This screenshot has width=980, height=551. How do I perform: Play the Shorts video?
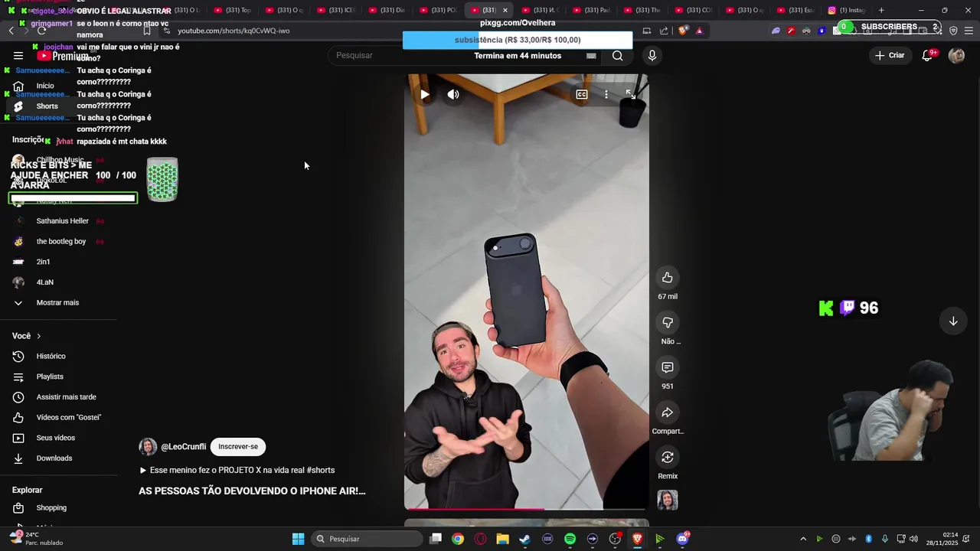click(x=425, y=95)
